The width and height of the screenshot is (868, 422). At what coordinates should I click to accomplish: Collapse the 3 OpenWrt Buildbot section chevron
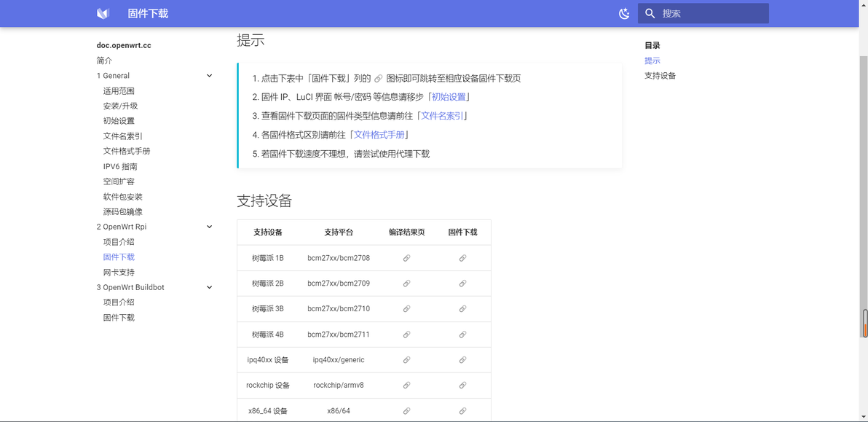click(x=209, y=287)
